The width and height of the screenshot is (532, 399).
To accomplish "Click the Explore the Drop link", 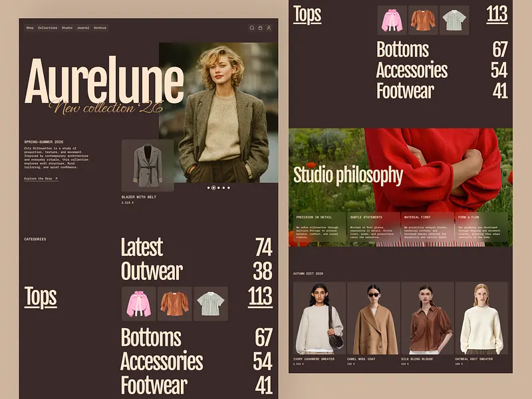I will point(38,179).
